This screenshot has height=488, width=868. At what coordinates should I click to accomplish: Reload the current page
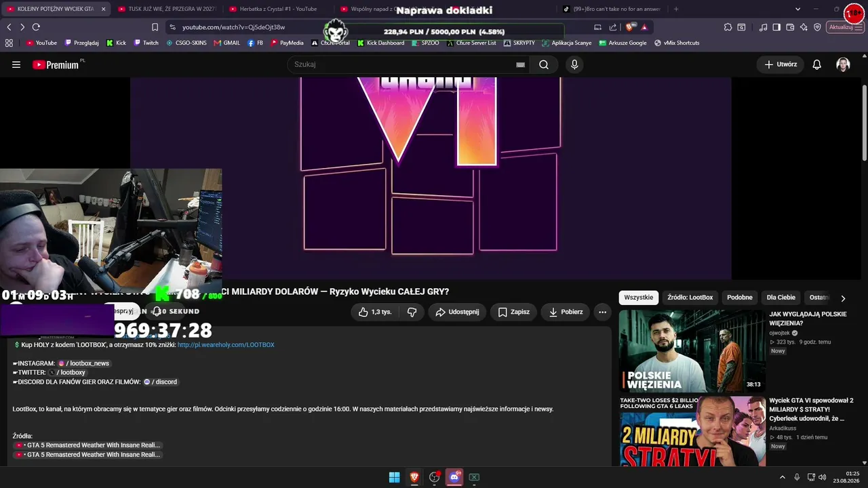point(36,27)
